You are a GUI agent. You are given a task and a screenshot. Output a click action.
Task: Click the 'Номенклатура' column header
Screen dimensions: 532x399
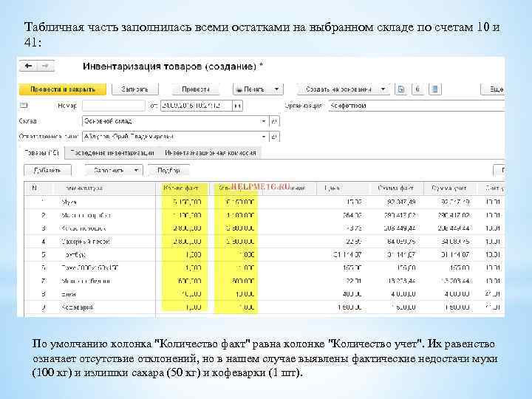(x=104, y=188)
